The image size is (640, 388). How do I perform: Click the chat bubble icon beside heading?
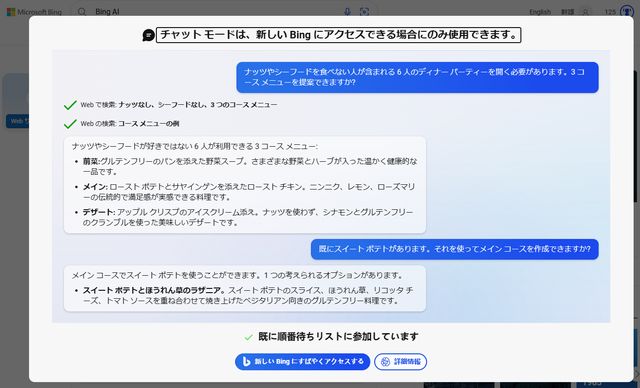click(x=148, y=35)
